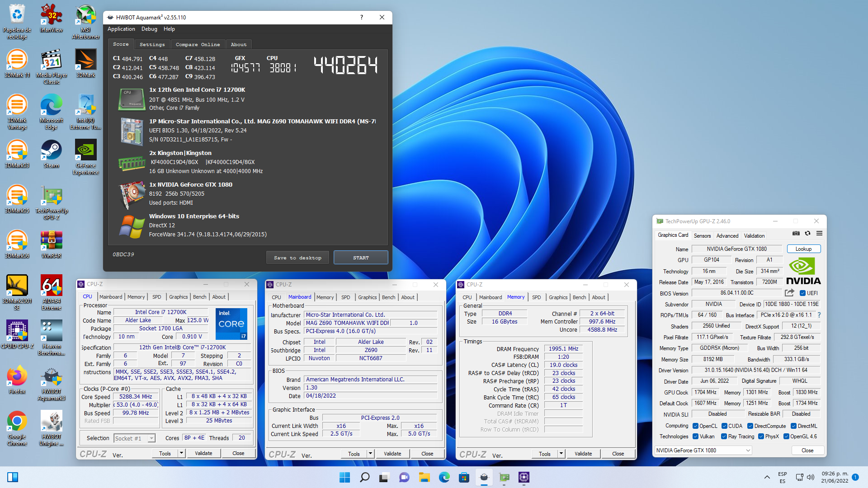868x488 pixels.
Task: Open the 3DMark Vantage desktop icon
Action: [x=17, y=112]
